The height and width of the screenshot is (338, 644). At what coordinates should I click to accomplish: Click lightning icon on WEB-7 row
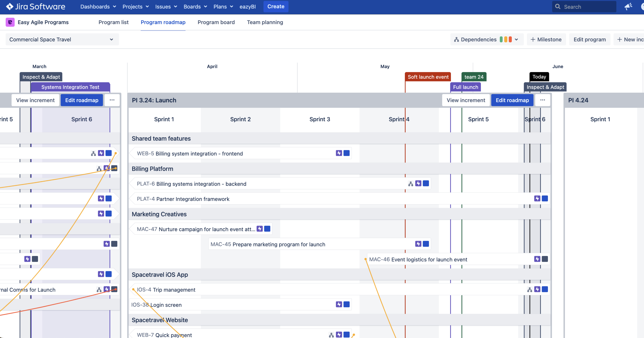coord(339,335)
